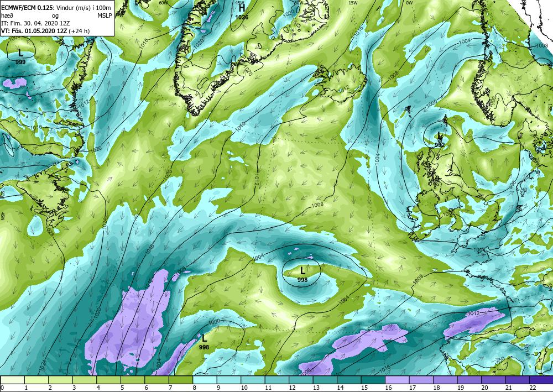This screenshot has height=392, width=553.
Task: Select the H 1026 high-pressure marker
Action: (x=242, y=12)
